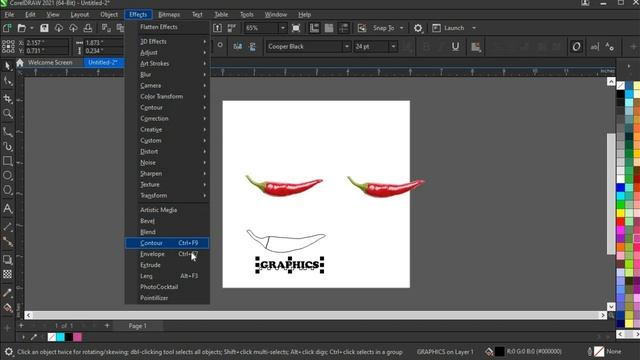640x360 pixels.
Task: Select the Freehand curve tool
Action: (7, 132)
